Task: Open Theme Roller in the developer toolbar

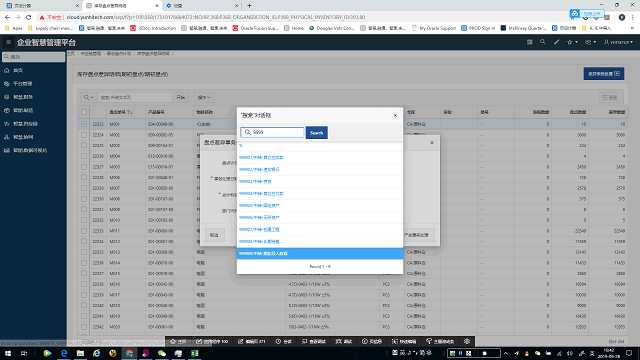Action: coord(440,341)
